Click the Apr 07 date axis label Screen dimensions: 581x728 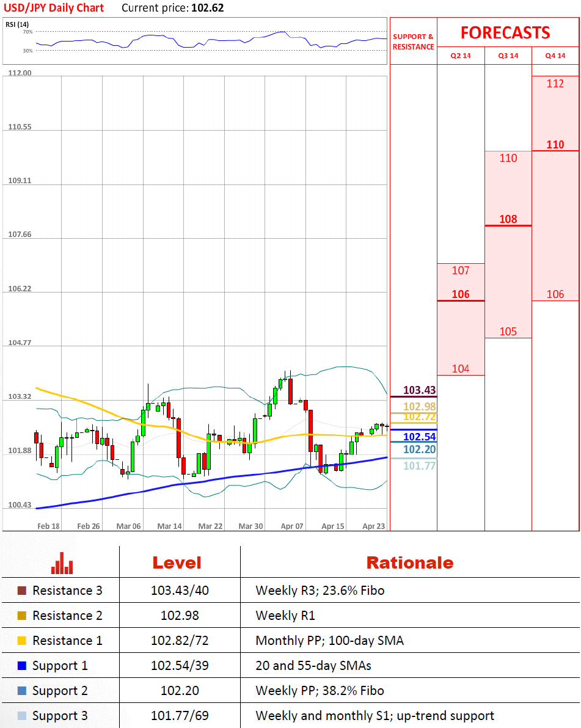tap(292, 526)
